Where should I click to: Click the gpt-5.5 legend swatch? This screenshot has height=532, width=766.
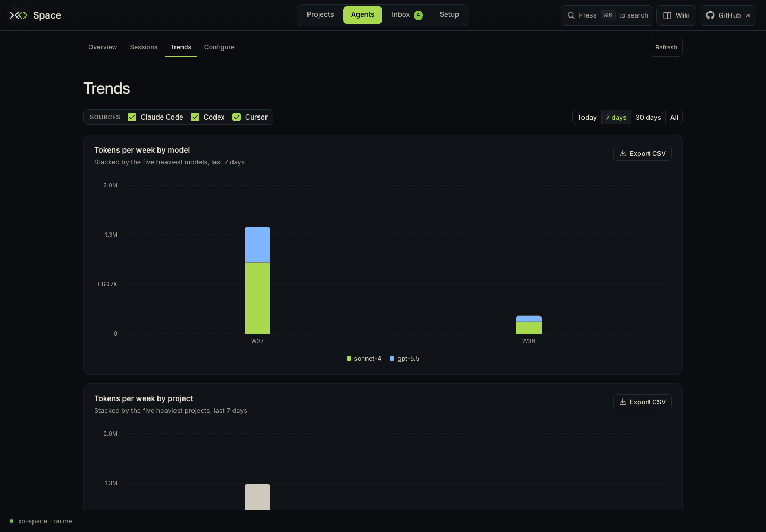[x=392, y=359]
